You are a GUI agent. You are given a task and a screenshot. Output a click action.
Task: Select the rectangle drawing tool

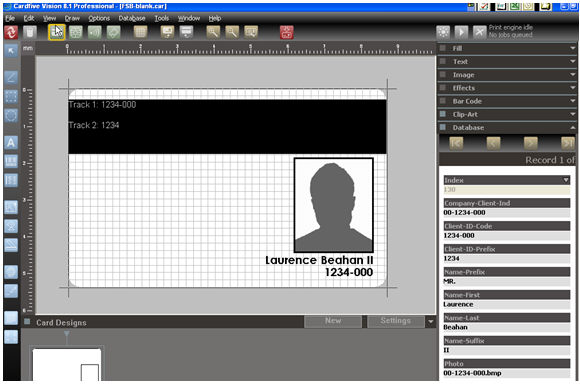(11, 96)
